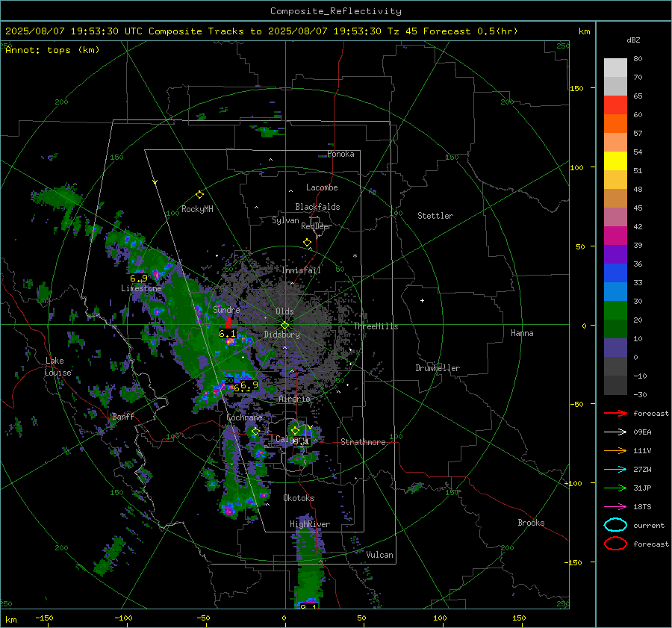The width and height of the screenshot is (672, 628).
Task: Pick the white 70-80 dBZ swatch
Action: (615, 68)
